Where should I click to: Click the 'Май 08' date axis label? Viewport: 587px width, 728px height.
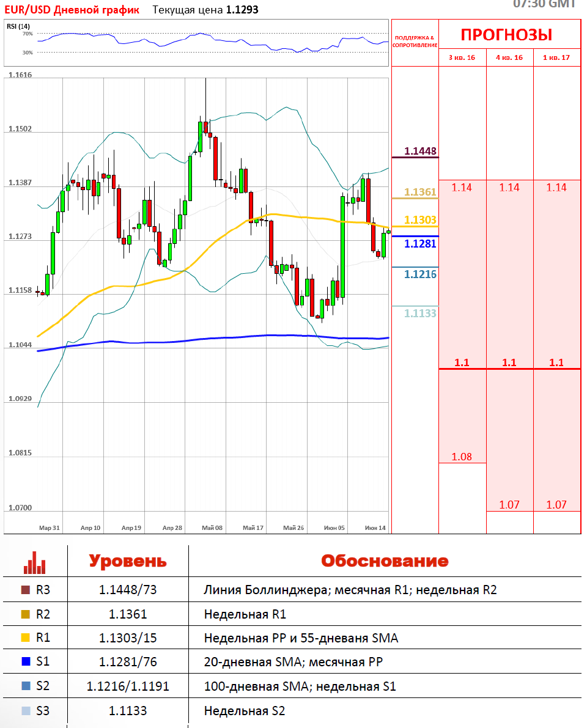tap(212, 528)
